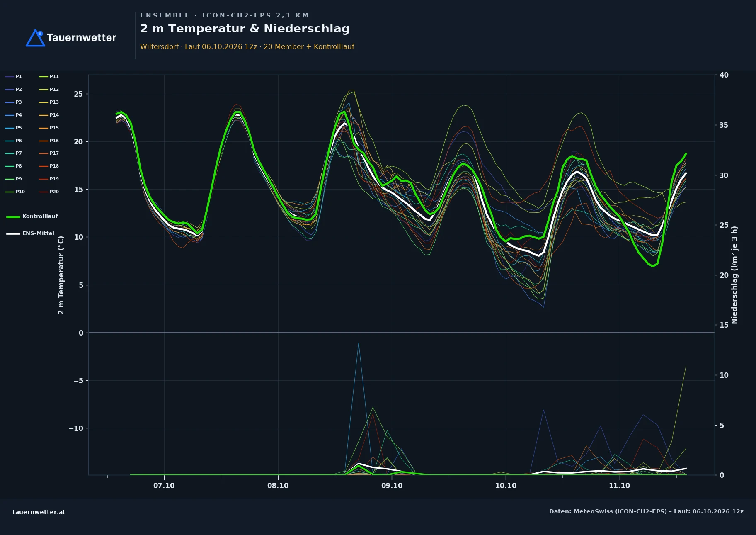Select the P15 legend entry

[x=49, y=128]
